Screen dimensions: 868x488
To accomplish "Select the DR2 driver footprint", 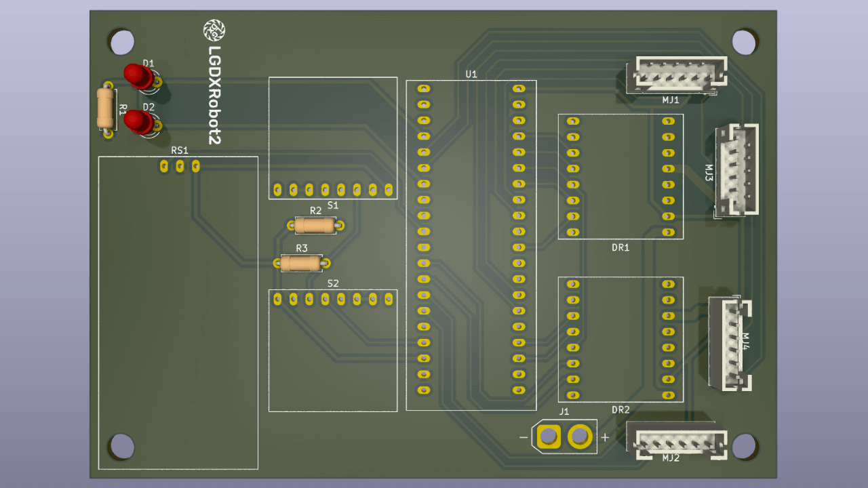I will click(620, 339).
